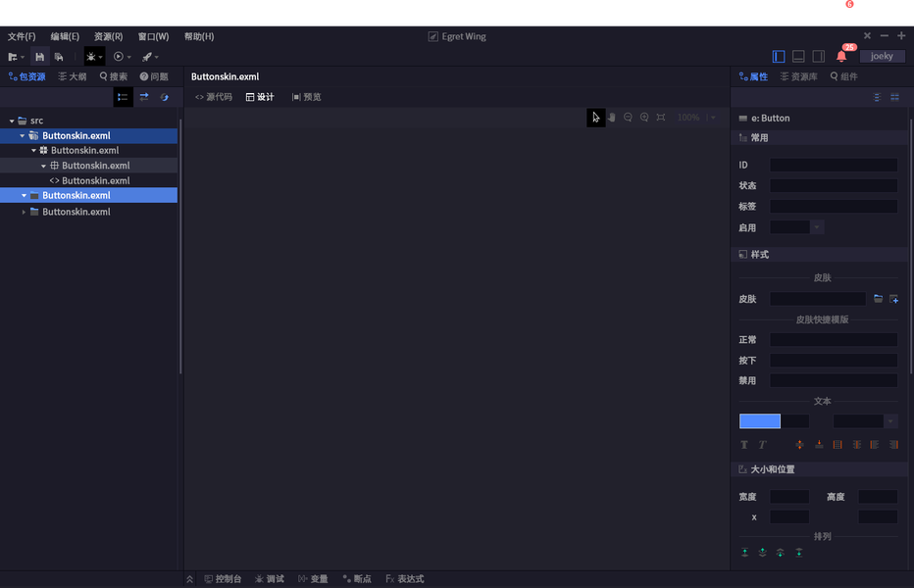The height and width of the screenshot is (588, 914).
Task: Click the move forward arrange icon
Action: pos(762,553)
